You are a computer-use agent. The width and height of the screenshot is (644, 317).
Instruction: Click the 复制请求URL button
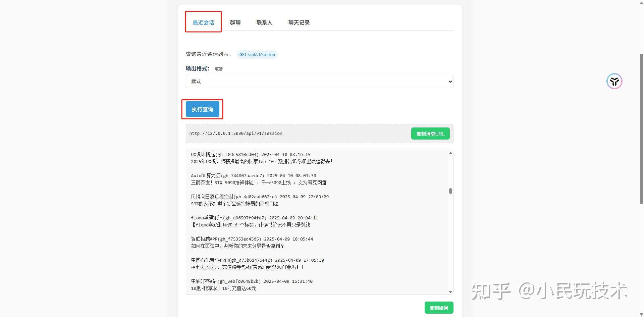coord(430,133)
